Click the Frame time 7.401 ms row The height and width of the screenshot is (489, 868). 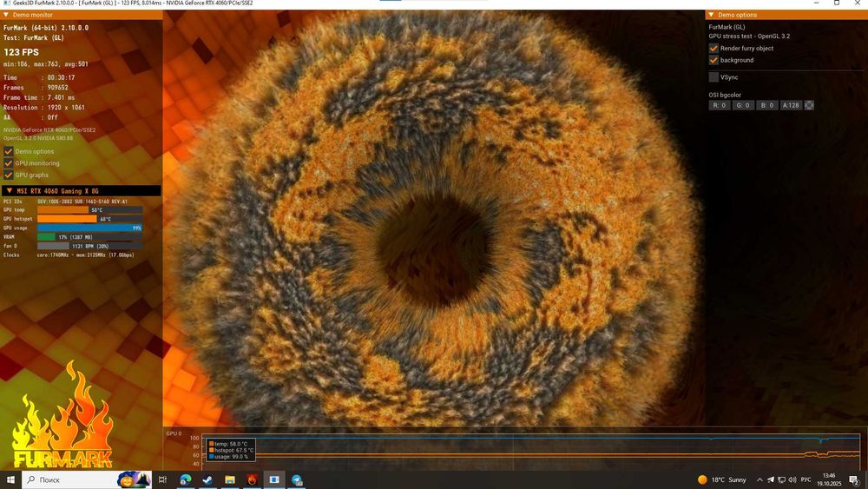[x=39, y=97]
